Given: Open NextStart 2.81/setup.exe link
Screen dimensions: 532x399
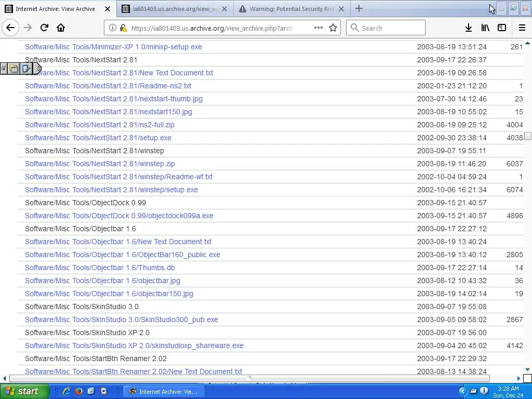Looking at the screenshot, I should point(98,138).
